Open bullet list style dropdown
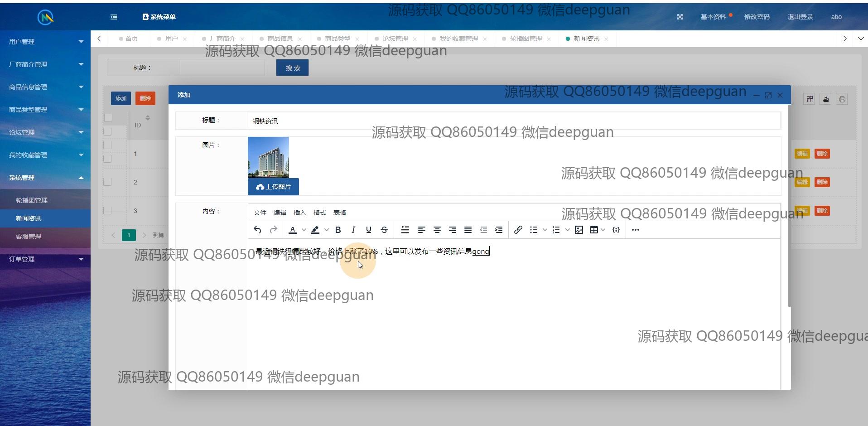 click(545, 230)
